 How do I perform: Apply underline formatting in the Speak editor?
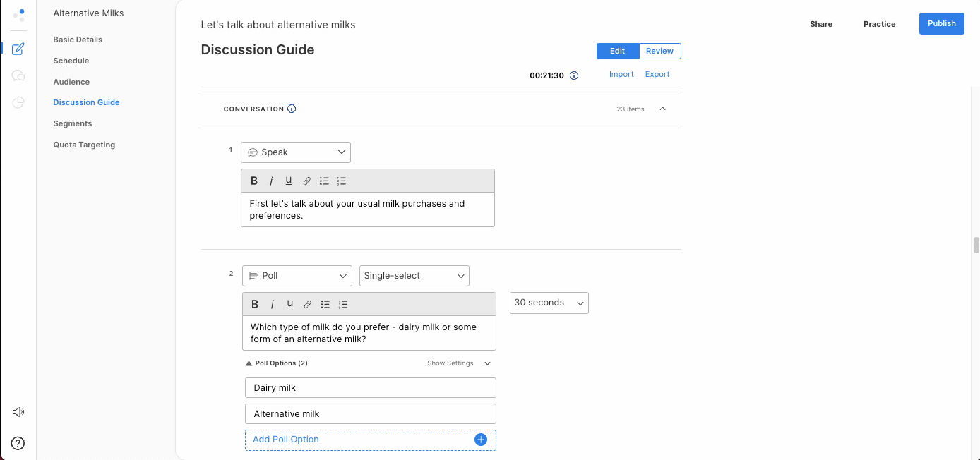click(289, 181)
